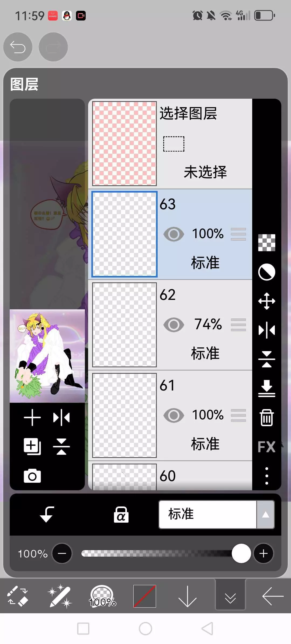291x644 pixels.
Task: Expand the 标准 blend mode dropdown arrow
Action: [265, 515]
